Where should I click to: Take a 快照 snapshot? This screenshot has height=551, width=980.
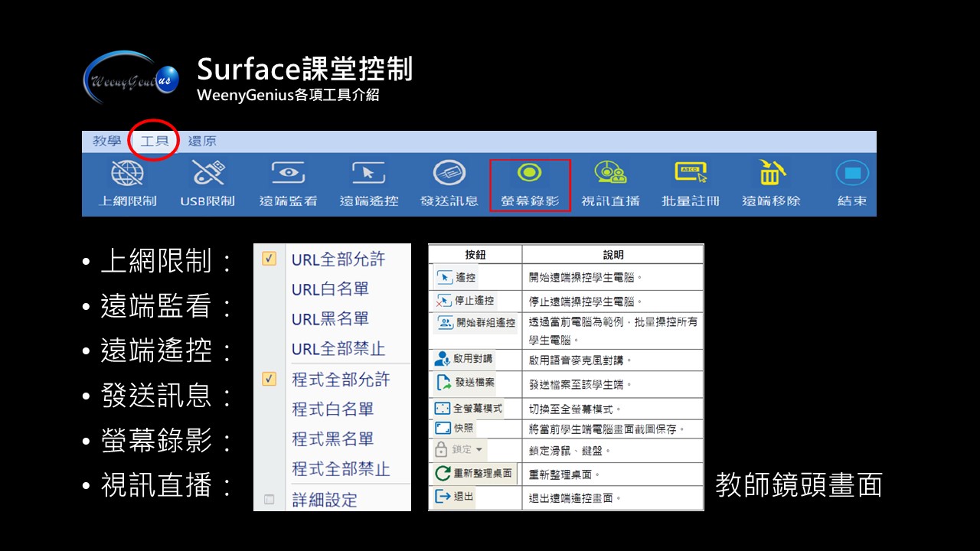[x=455, y=428]
